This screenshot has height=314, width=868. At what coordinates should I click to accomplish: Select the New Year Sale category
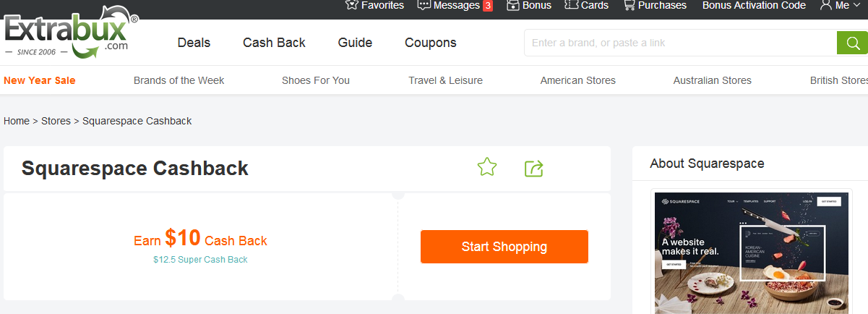coord(40,80)
